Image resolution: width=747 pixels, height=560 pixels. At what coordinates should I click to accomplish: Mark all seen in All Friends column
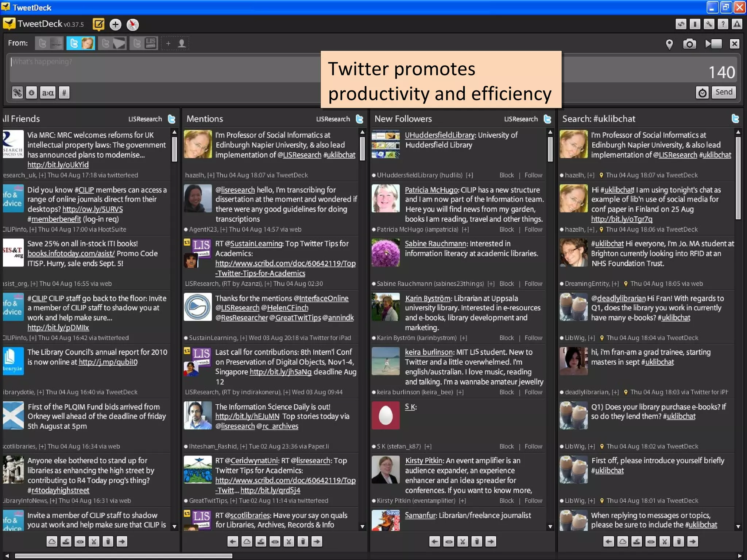pyautogui.click(x=80, y=541)
